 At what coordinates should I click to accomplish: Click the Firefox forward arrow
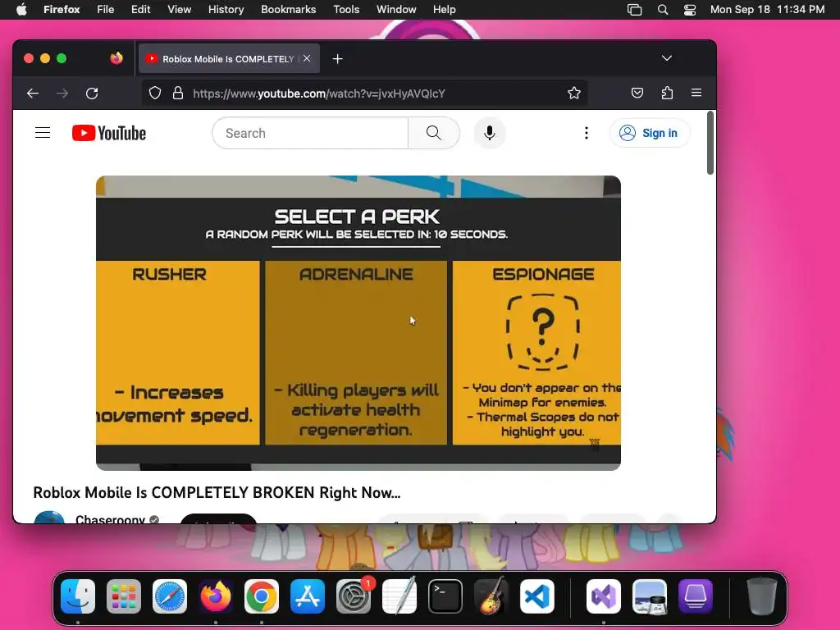tap(62, 94)
